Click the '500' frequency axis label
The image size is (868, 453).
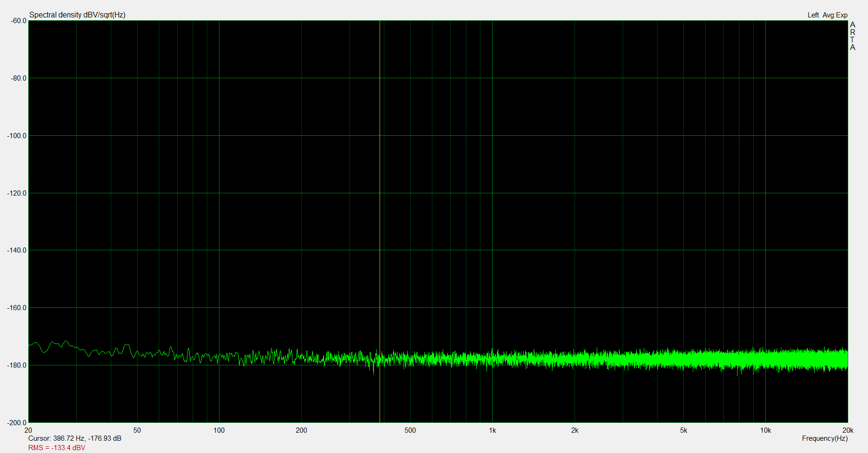click(x=410, y=430)
